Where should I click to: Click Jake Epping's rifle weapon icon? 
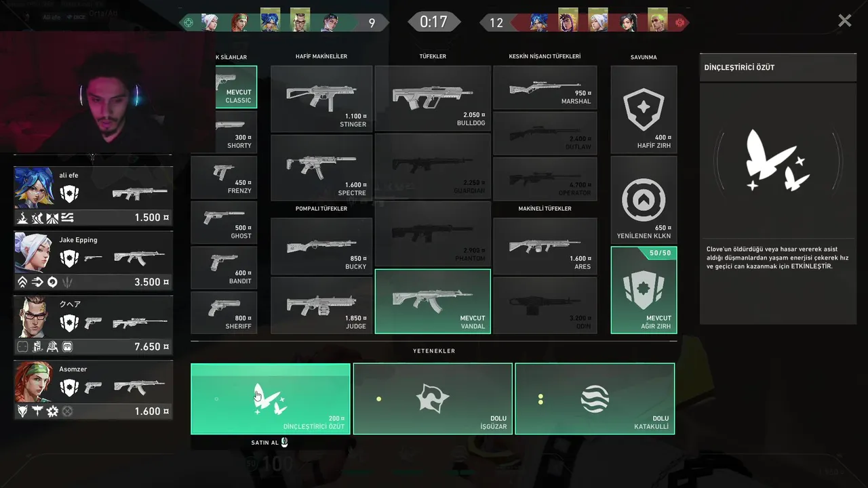[x=140, y=258]
